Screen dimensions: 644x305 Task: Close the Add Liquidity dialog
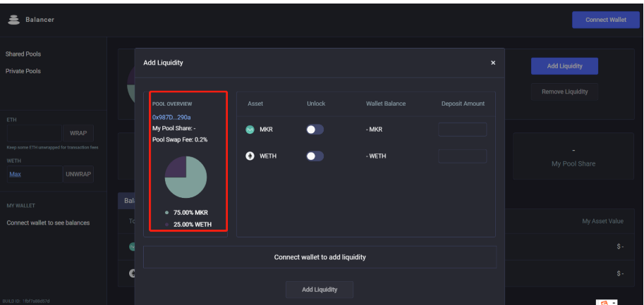[493, 63]
